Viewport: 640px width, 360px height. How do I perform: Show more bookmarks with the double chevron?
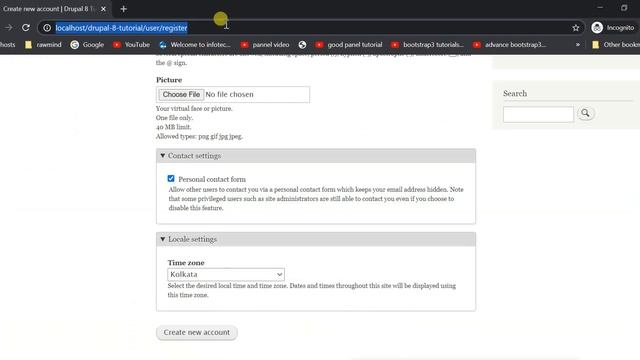click(578, 44)
